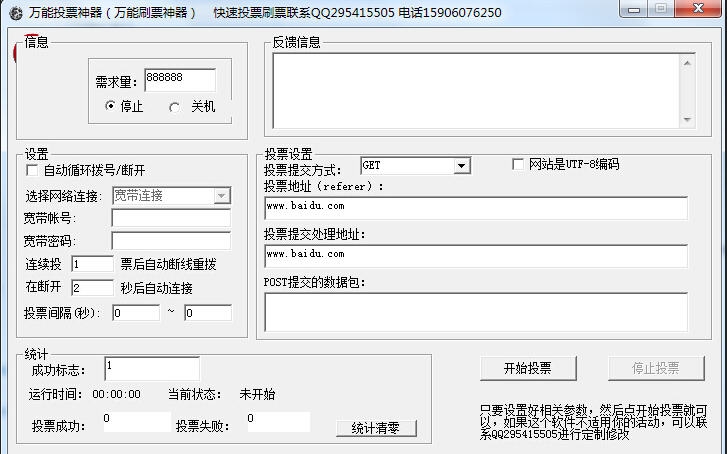The width and height of the screenshot is (727, 454).
Task: Focus the 需求量 input field
Action: click(x=180, y=80)
